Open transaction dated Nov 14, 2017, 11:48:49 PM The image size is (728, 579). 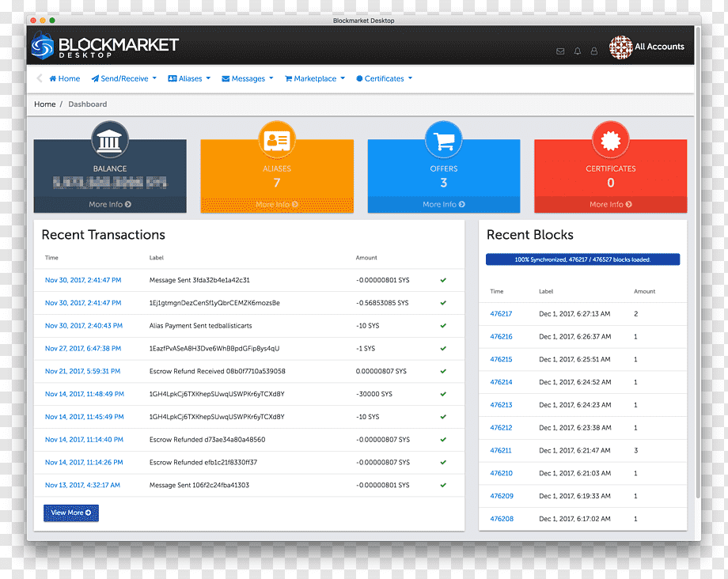85,394
